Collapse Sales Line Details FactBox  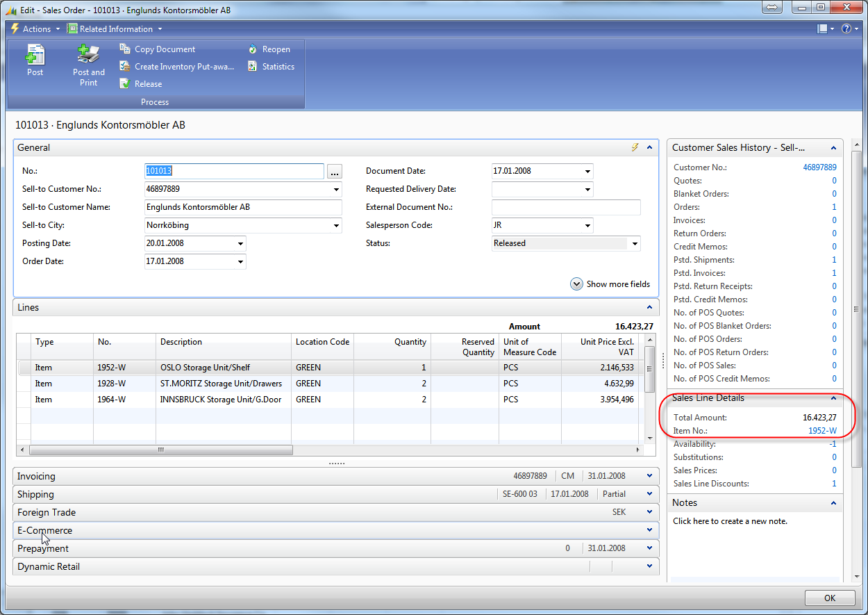833,398
